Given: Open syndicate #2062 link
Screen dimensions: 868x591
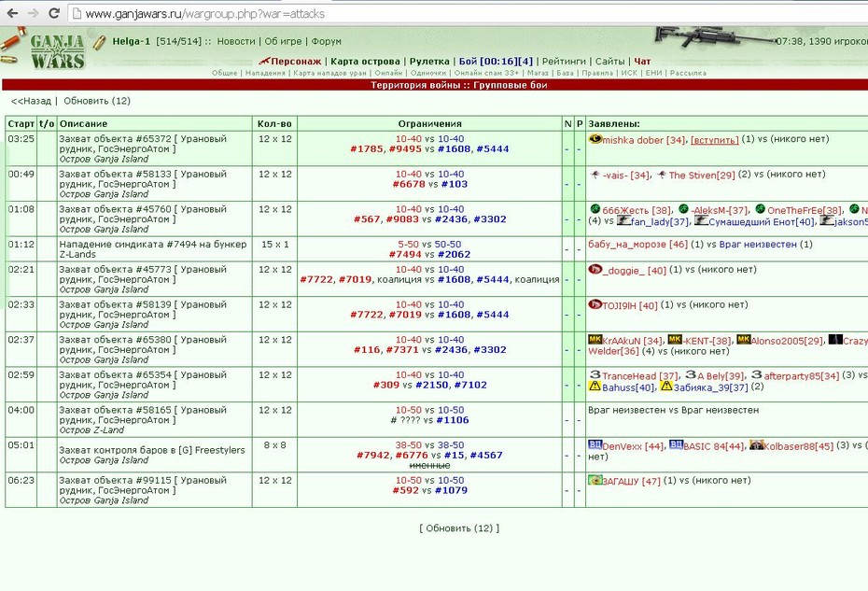Looking at the screenshot, I should point(454,255).
